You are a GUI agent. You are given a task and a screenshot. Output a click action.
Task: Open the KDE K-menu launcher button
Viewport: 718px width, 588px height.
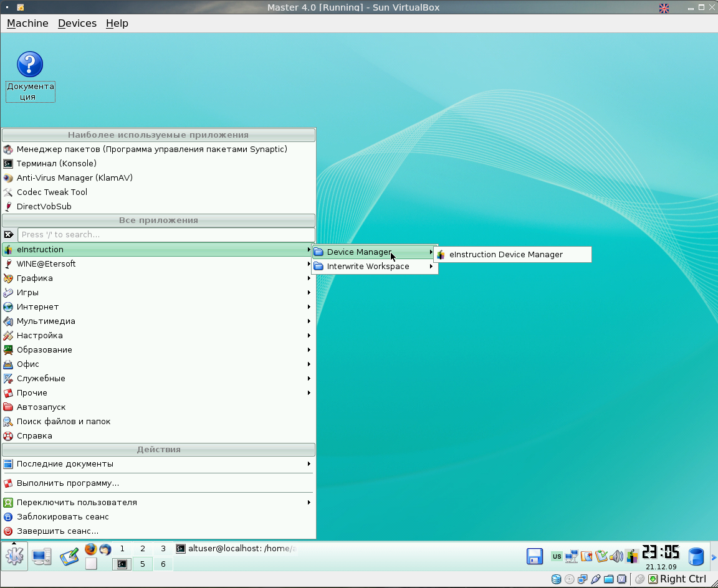(15, 556)
